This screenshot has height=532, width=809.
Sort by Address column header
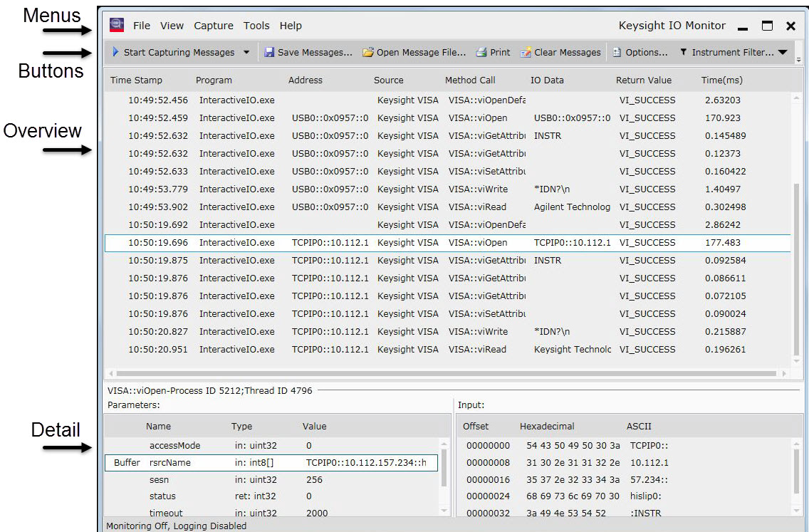(306, 80)
